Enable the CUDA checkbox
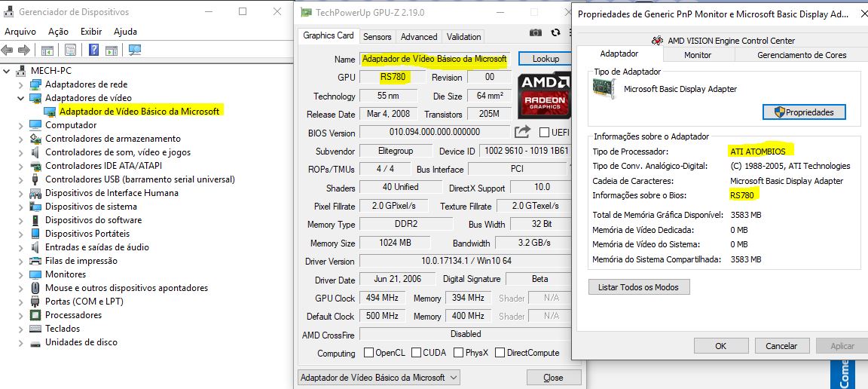 click(x=416, y=352)
